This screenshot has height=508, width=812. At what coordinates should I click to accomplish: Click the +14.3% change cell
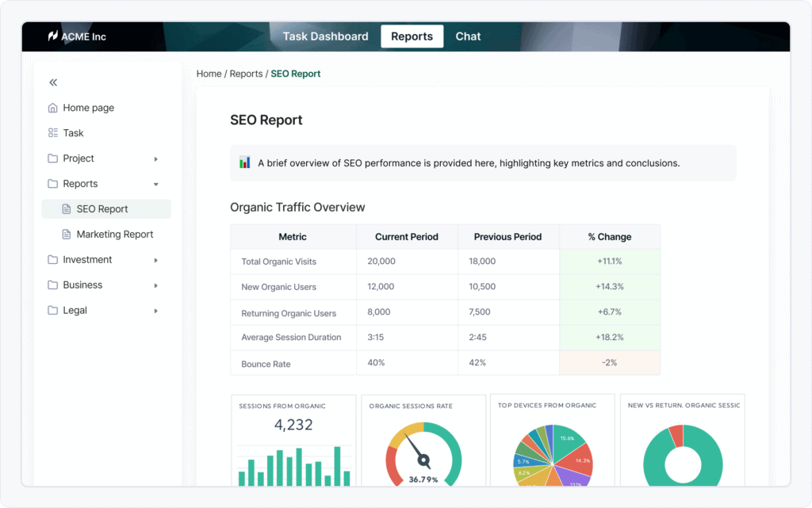[x=610, y=287]
